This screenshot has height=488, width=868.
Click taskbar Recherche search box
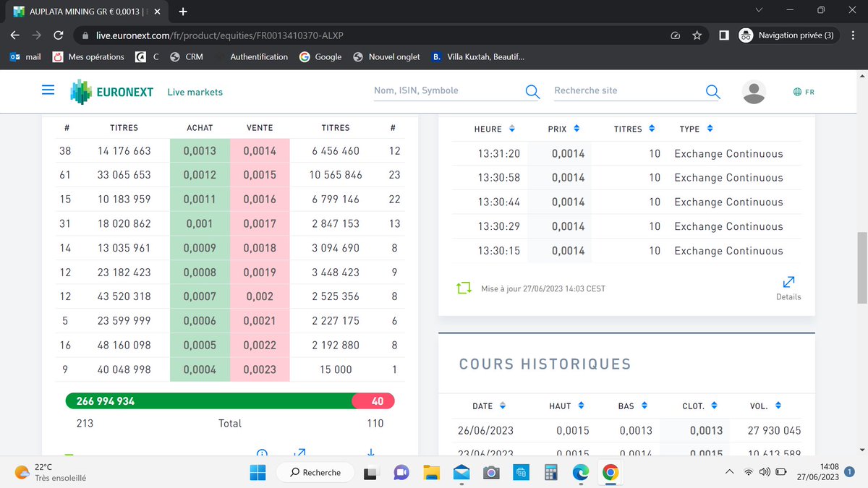click(315, 473)
